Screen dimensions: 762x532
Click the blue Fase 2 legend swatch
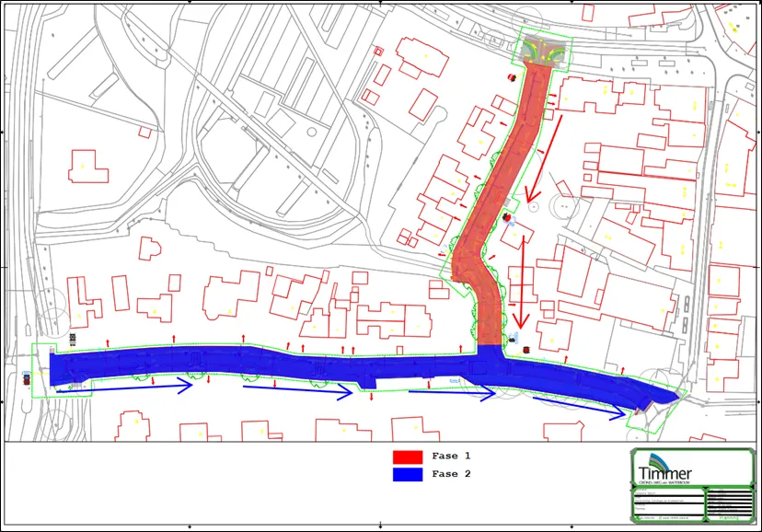coord(407,474)
